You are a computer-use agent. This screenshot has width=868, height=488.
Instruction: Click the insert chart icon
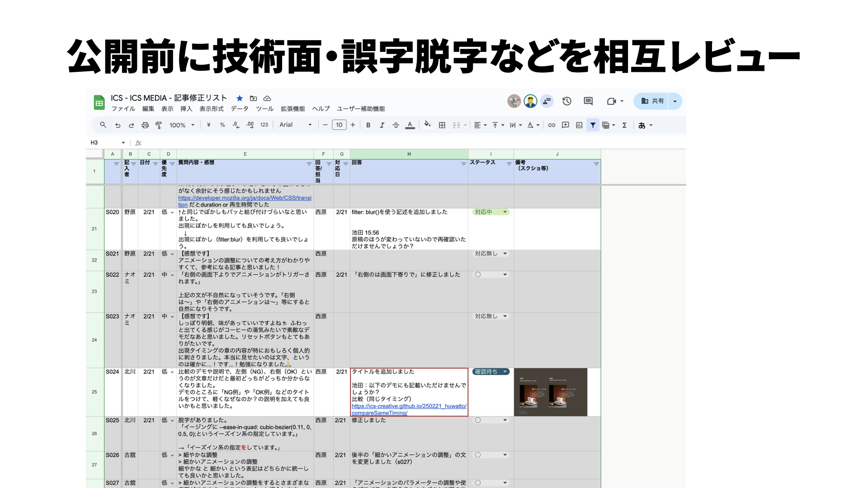tap(579, 125)
